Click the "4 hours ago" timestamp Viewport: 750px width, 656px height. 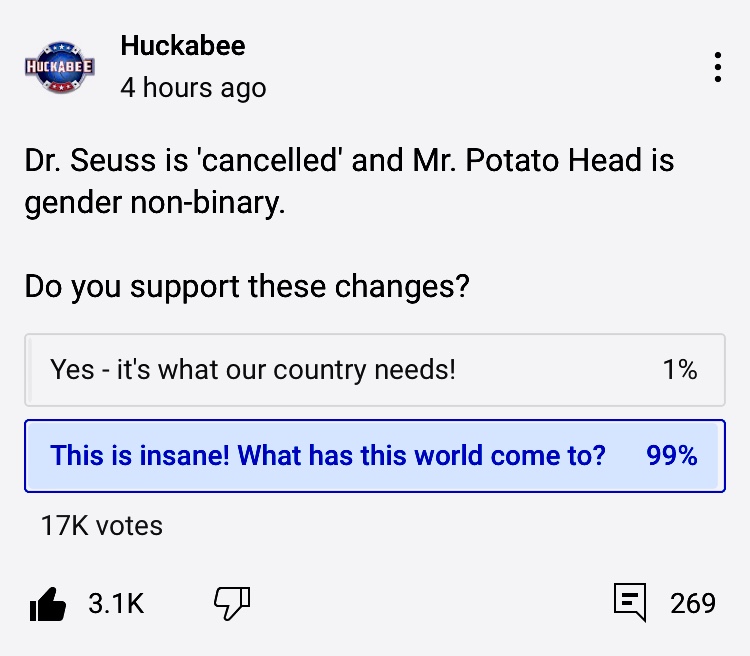click(x=193, y=88)
